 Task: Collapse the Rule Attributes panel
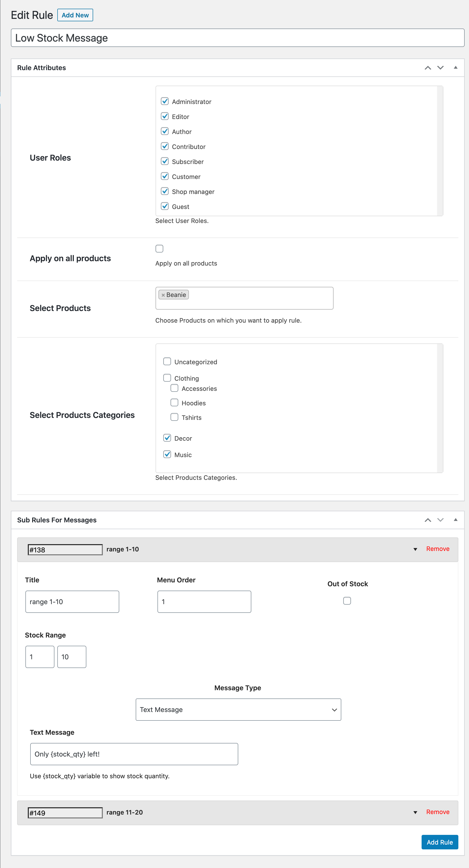455,68
